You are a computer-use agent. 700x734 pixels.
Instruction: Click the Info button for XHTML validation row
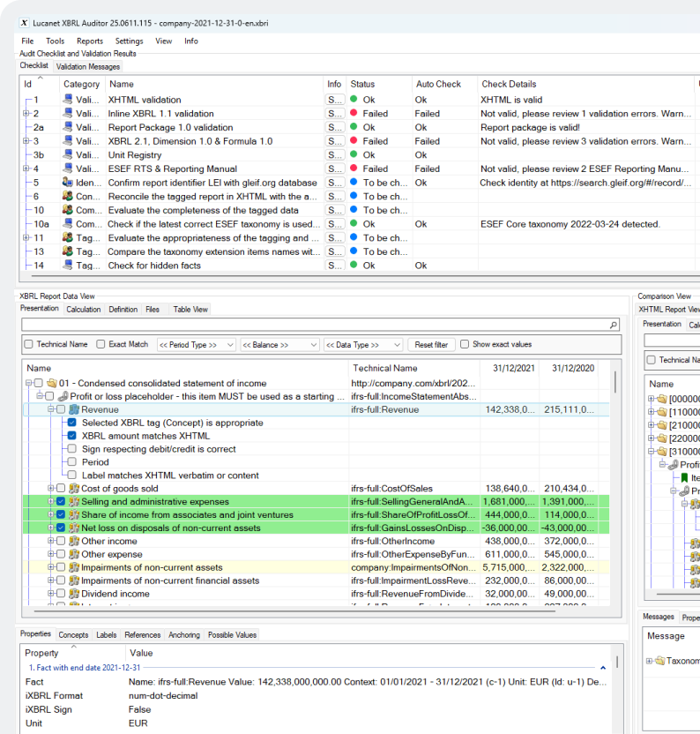pyautogui.click(x=334, y=100)
